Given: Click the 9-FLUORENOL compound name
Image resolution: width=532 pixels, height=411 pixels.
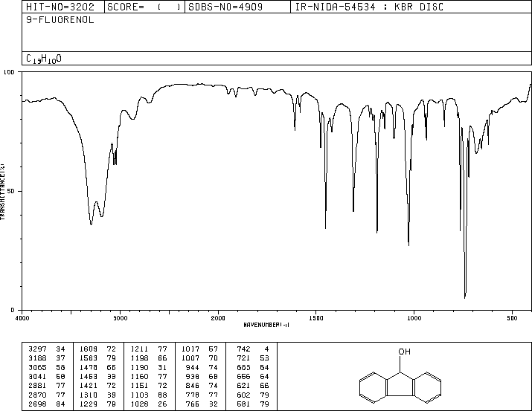Looking at the screenshot, I should (x=60, y=20).
